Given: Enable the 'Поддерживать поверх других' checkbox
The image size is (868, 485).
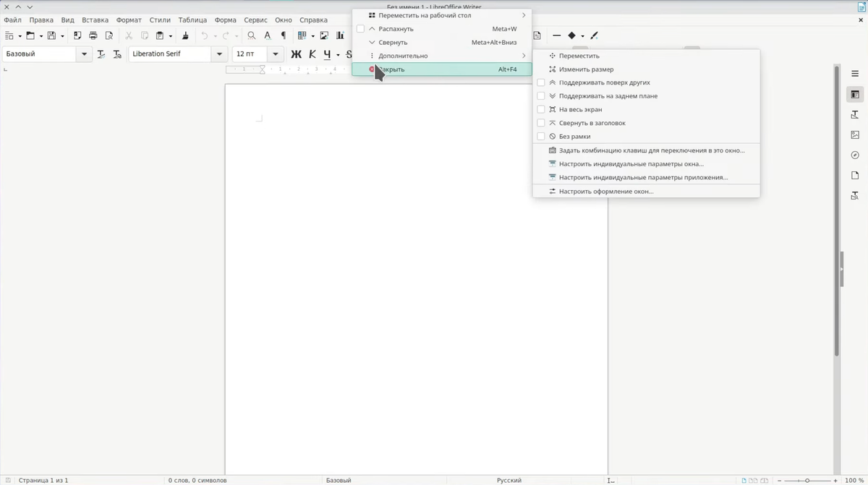Looking at the screenshot, I should (x=541, y=82).
